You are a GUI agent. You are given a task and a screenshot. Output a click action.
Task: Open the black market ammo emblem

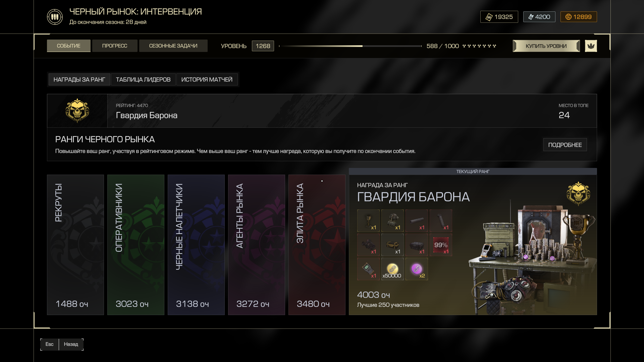coord(55,17)
